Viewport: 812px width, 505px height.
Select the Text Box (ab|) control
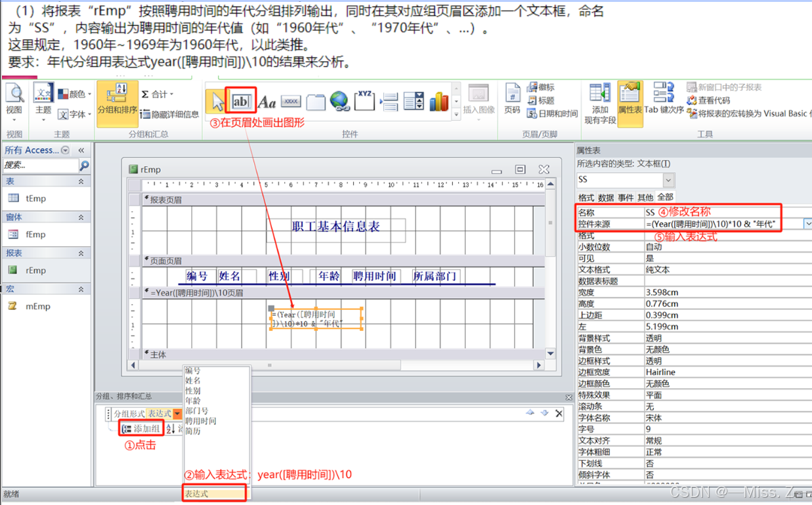(241, 101)
